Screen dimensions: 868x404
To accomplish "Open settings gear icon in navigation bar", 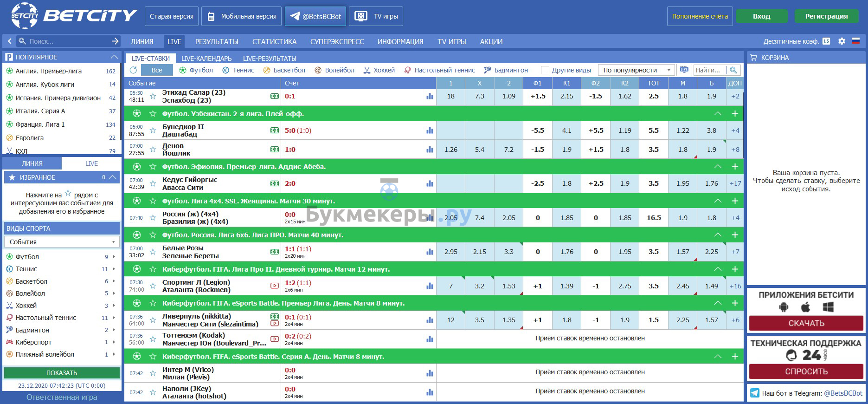I will 842,41.
